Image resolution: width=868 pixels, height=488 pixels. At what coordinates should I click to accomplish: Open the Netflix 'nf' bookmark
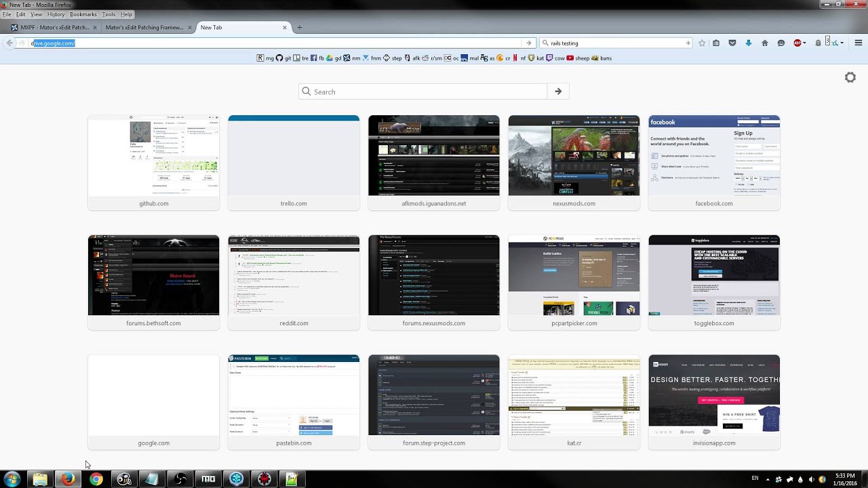tap(519, 58)
